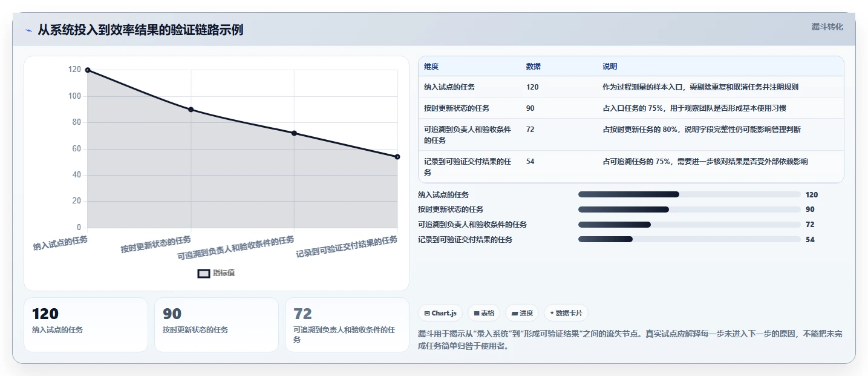The image size is (868, 376).
Task: Click the chart data point at 120
Action: click(88, 70)
